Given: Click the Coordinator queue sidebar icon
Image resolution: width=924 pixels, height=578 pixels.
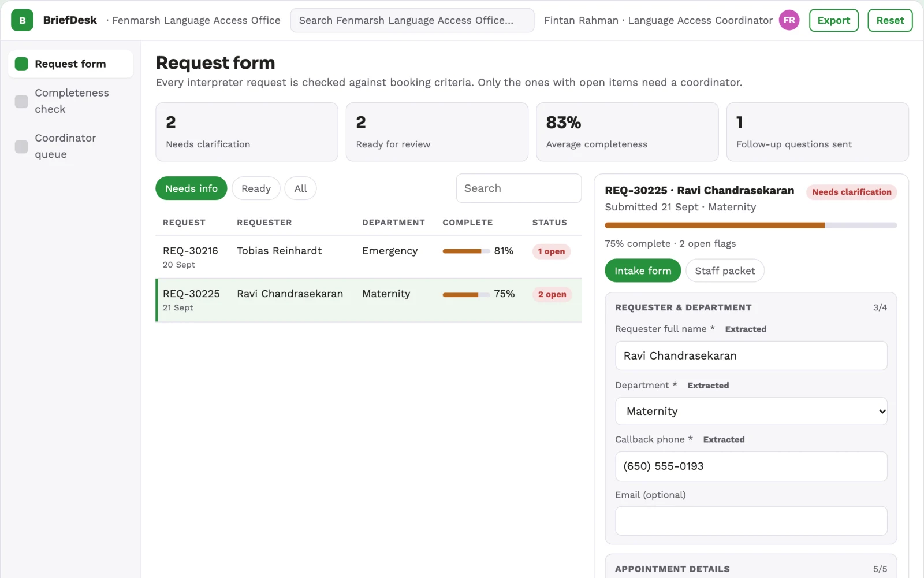Looking at the screenshot, I should [21, 146].
